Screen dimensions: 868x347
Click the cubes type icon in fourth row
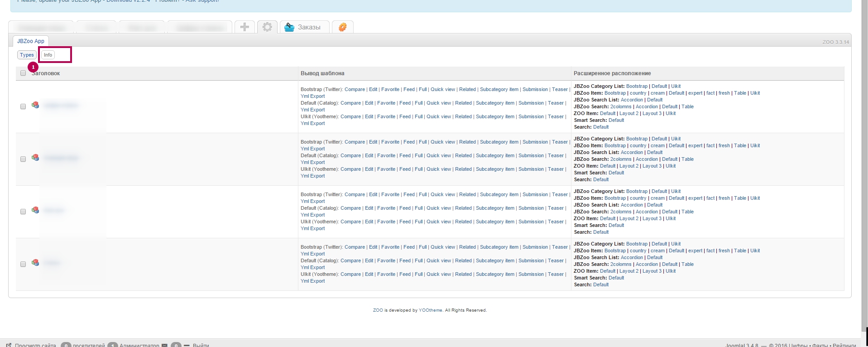coord(35,263)
